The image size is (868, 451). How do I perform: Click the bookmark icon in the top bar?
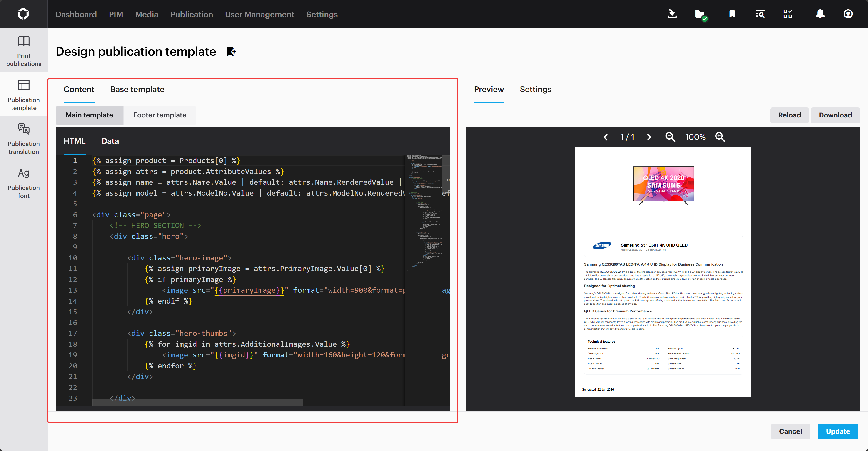[x=732, y=14]
